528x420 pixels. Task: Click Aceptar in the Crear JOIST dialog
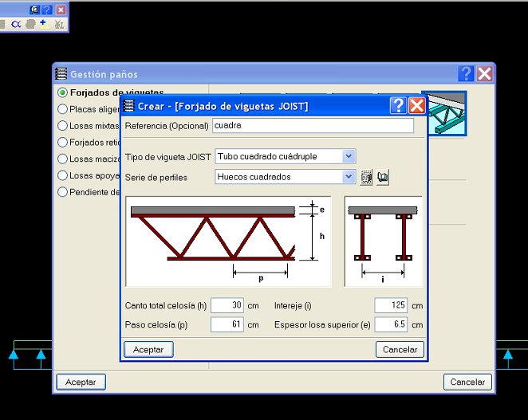(x=148, y=349)
